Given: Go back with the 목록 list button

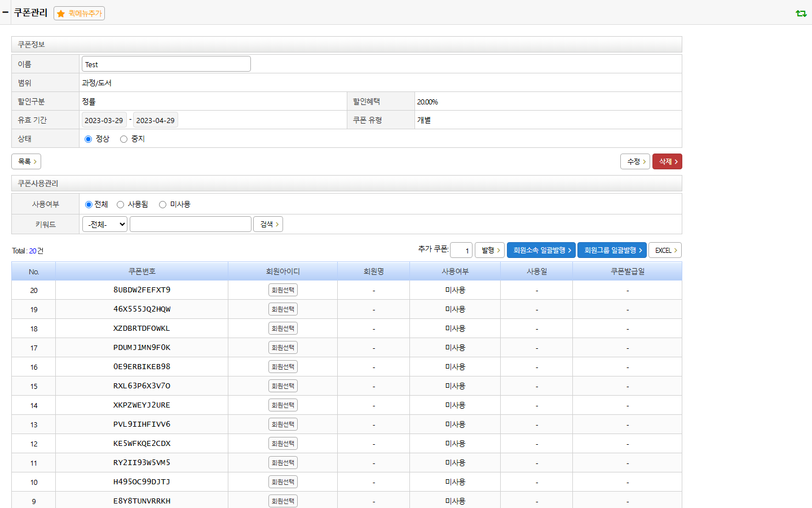Looking at the screenshot, I should [x=27, y=161].
